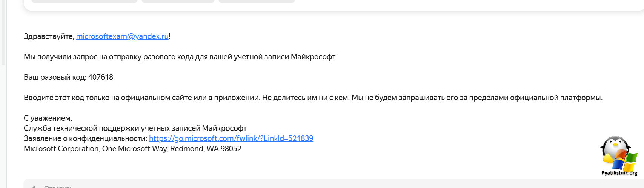Screen dimensions: 644x188
Task: Click the 'Служба технической поддержки' signature line
Action: pos(135,128)
